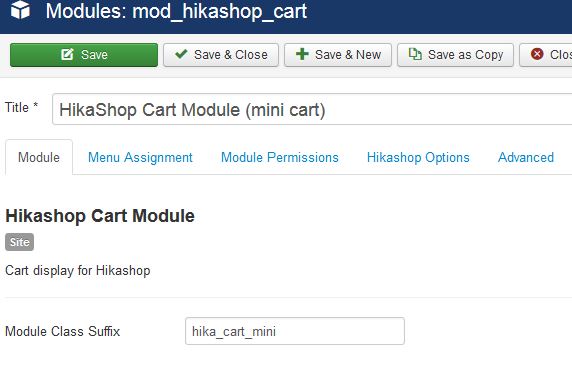Click the Close button with red icon

[x=546, y=55]
